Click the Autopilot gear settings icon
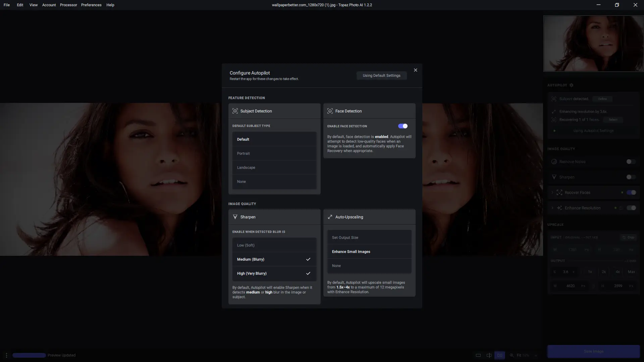 coord(572,85)
